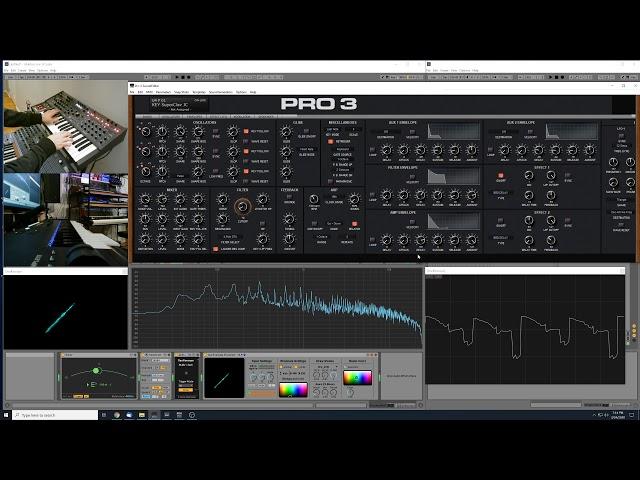Click the oscillator 2 Pitch knob

pos(162,151)
